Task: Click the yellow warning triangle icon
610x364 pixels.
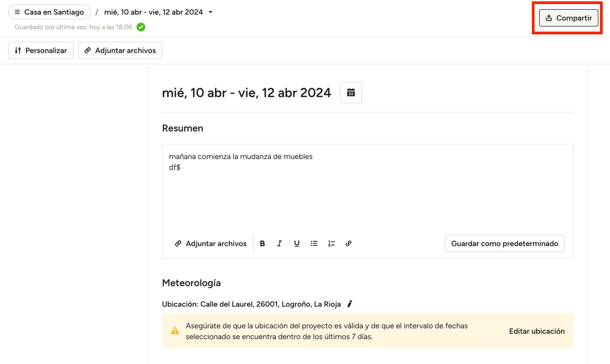Action: [x=175, y=331]
